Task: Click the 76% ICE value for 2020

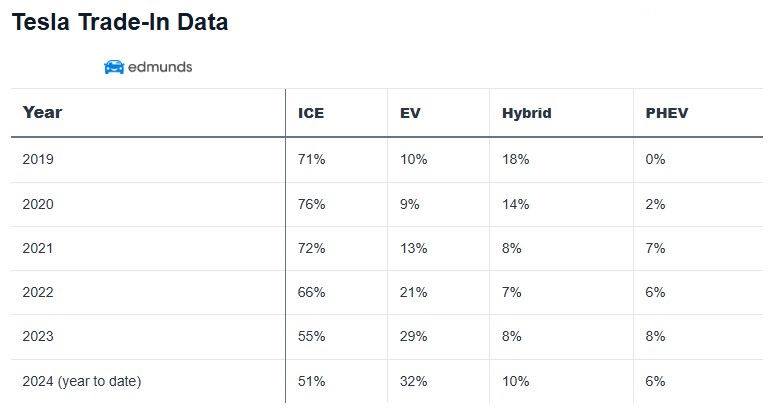Action: pyautogui.click(x=312, y=204)
